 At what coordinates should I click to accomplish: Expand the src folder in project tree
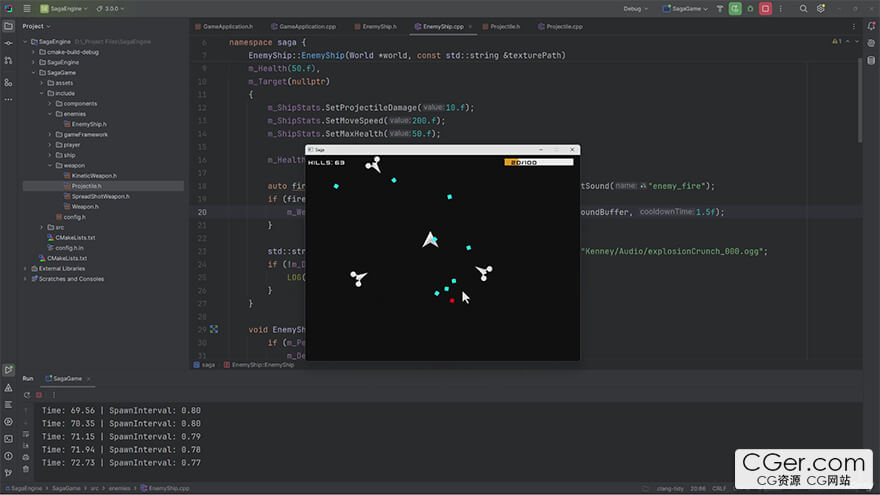[x=42, y=227]
